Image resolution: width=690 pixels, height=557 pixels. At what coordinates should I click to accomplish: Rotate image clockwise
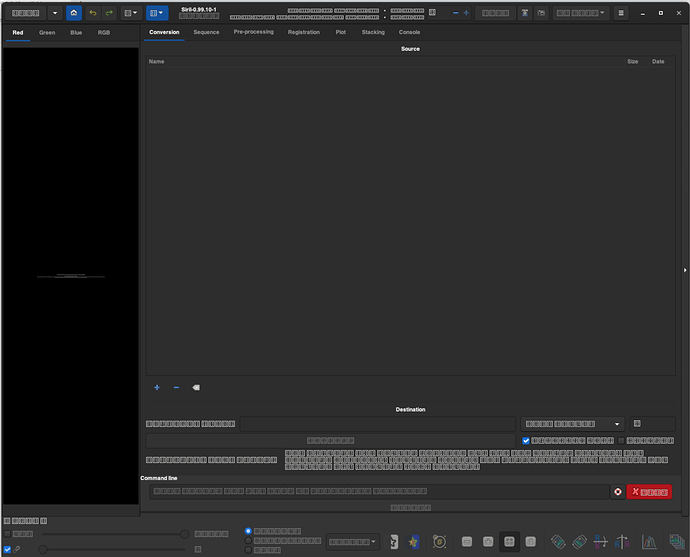pos(580,542)
